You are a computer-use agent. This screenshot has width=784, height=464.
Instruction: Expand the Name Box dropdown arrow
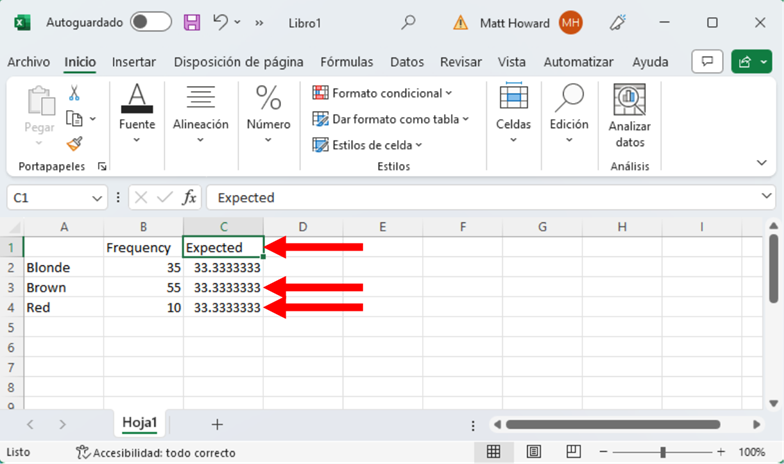pos(96,198)
